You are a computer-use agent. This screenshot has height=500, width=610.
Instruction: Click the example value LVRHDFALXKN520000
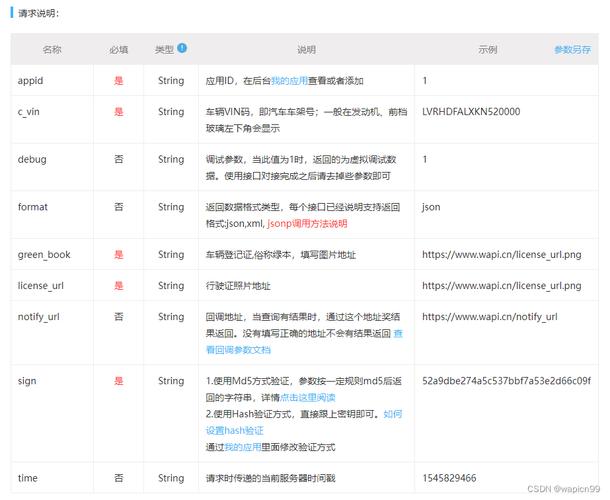(471, 112)
